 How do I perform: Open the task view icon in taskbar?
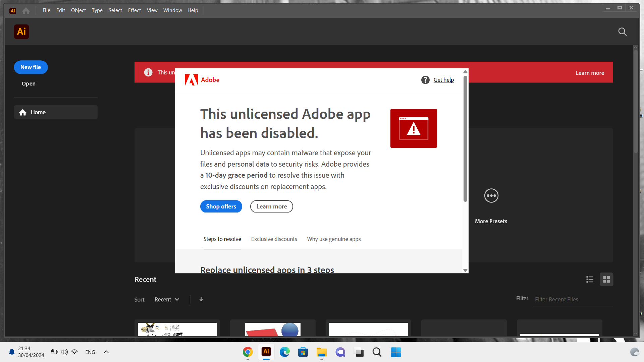click(359, 352)
